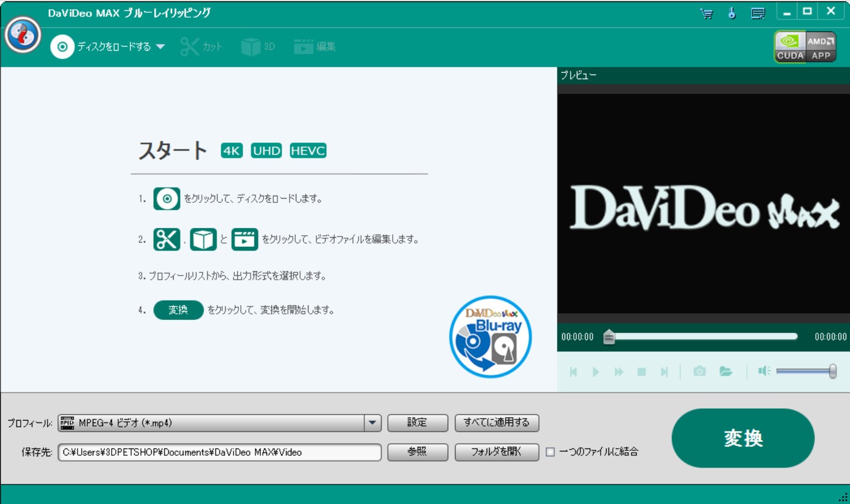Mute the preview volume speaker icon
This screenshot has width=850, height=504.
pos(765,371)
